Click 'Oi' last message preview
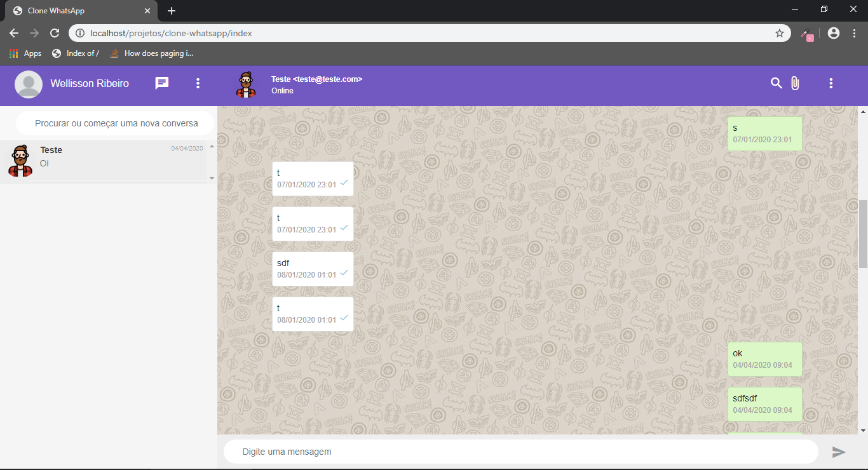The width and height of the screenshot is (868, 470). (x=44, y=163)
